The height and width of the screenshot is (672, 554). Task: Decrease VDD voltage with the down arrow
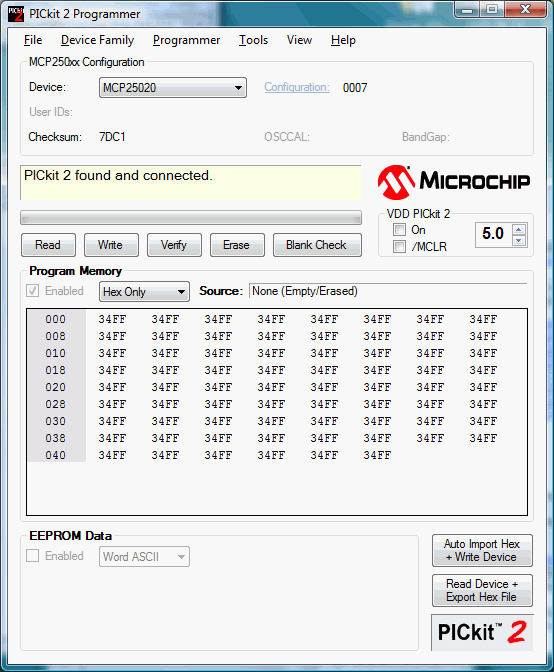519,240
